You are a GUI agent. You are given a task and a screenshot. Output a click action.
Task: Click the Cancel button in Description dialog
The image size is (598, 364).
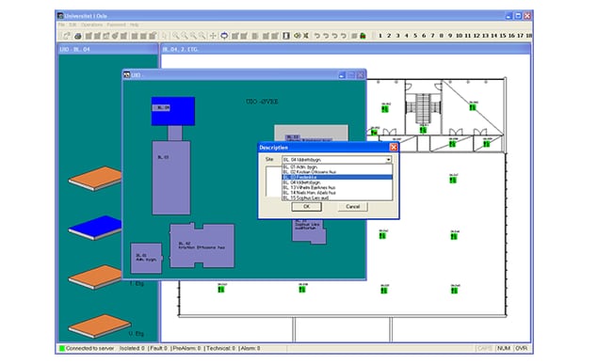point(353,207)
